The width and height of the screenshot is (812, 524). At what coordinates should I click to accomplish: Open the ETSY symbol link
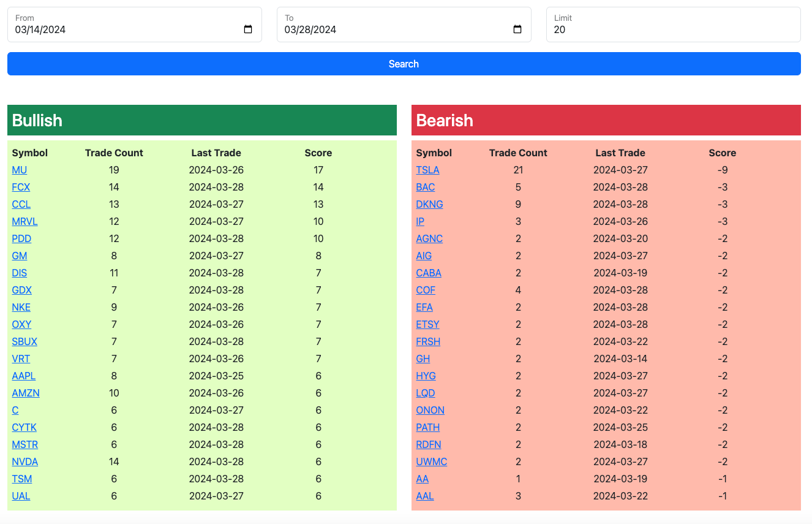tap(428, 324)
